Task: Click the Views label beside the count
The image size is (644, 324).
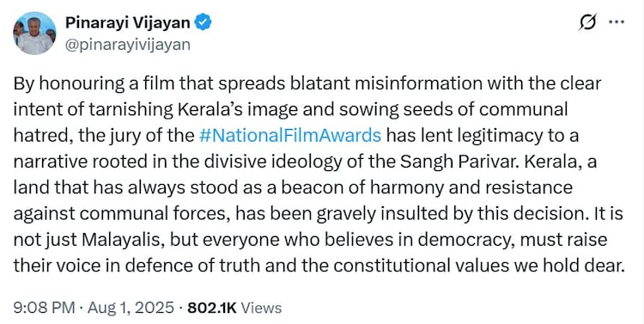Action: pyautogui.click(x=261, y=308)
